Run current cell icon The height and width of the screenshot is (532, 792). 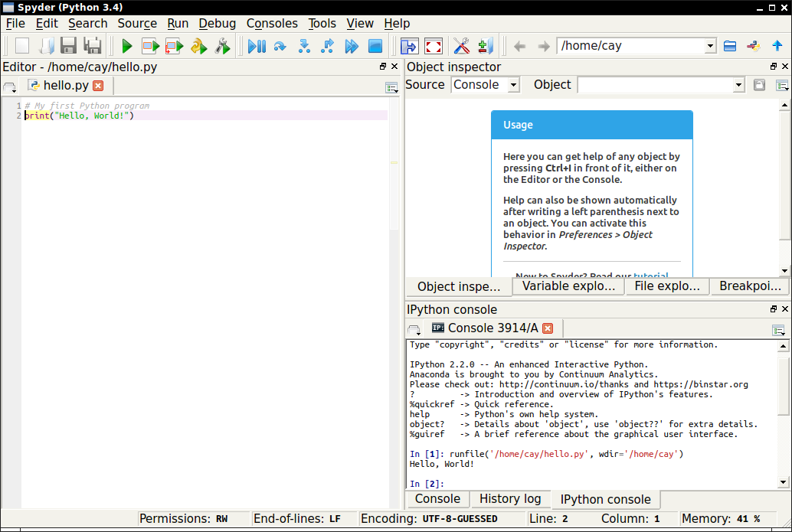[150, 47]
